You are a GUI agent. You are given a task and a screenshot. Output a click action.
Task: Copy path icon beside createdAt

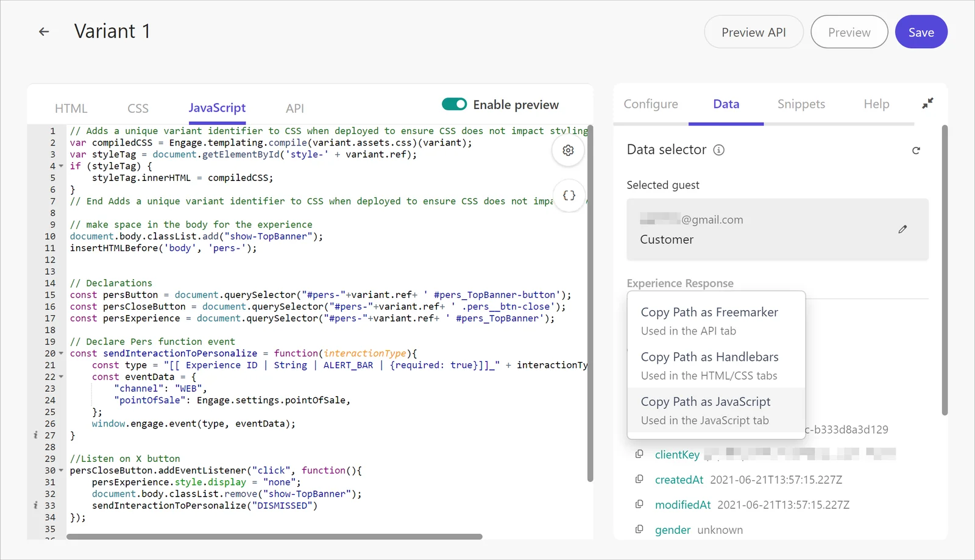point(639,480)
